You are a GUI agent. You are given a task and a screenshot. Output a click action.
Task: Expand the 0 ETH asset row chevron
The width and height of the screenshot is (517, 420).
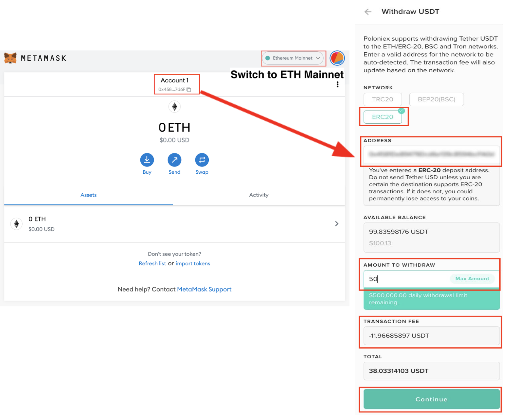pyautogui.click(x=337, y=224)
